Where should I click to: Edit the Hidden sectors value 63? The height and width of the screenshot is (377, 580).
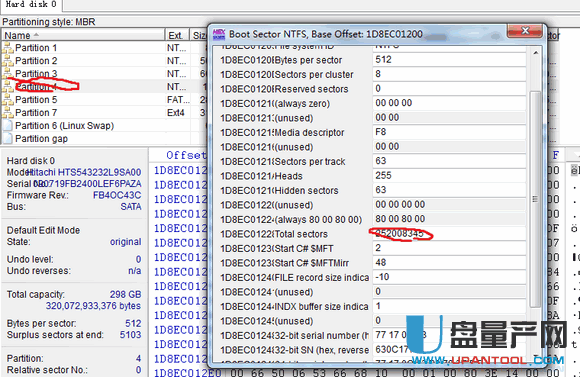449,190
